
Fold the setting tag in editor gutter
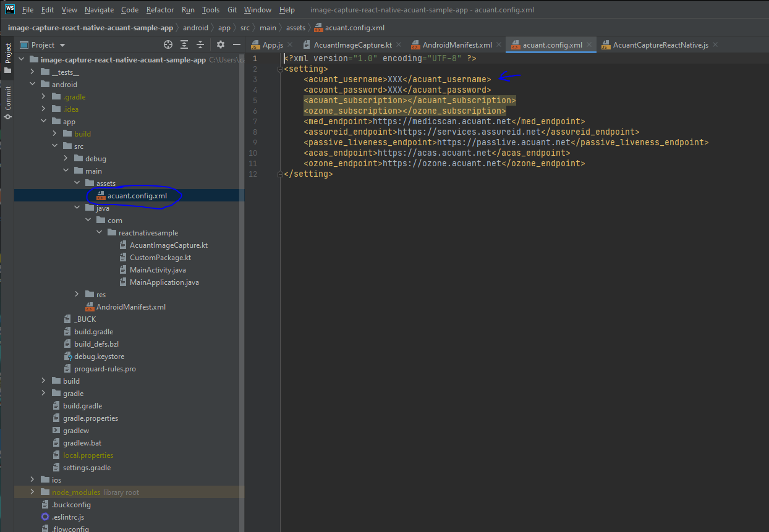click(279, 69)
